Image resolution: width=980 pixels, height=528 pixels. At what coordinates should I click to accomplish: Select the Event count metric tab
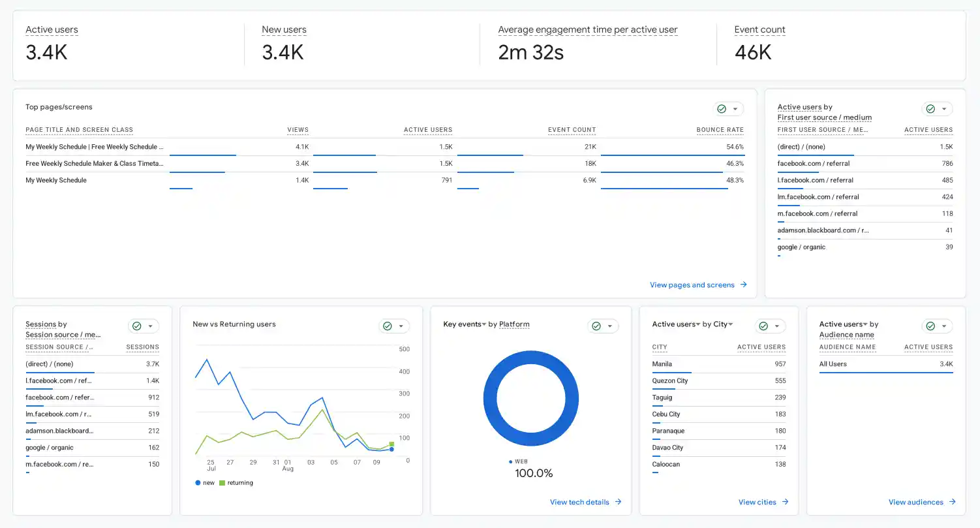pos(759,30)
